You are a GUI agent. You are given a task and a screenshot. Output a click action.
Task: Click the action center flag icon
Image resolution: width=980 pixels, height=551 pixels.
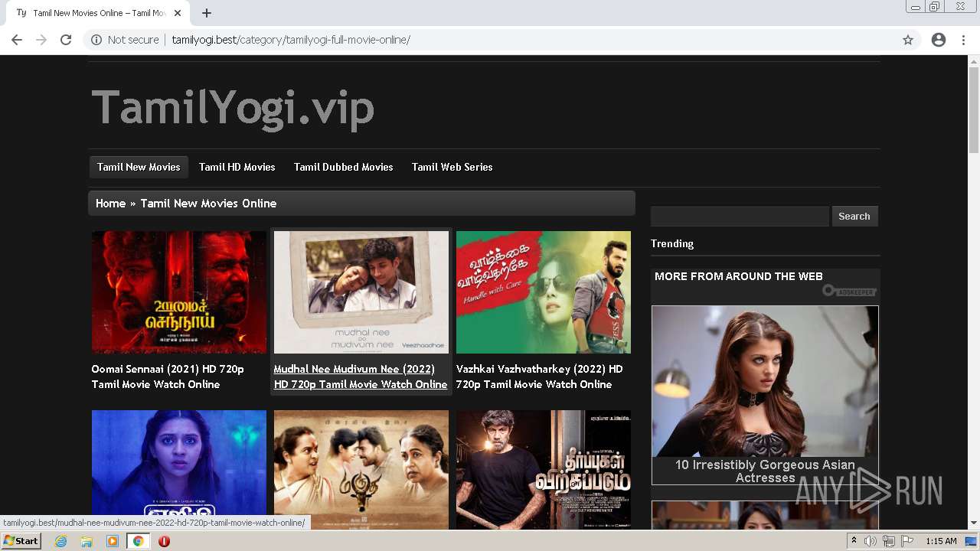[x=907, y=541]
